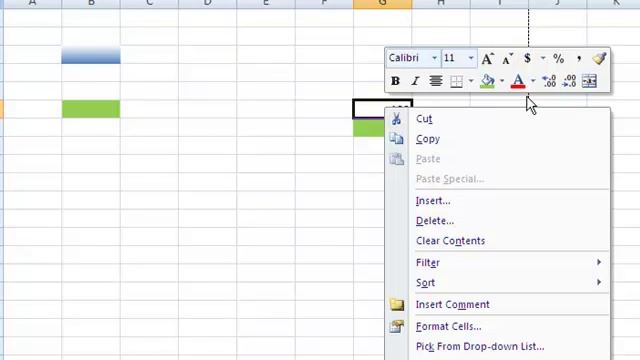Viewport: 640px width, 360px height.
Task: Click the Grow Font icon
Action: [487, 59]
